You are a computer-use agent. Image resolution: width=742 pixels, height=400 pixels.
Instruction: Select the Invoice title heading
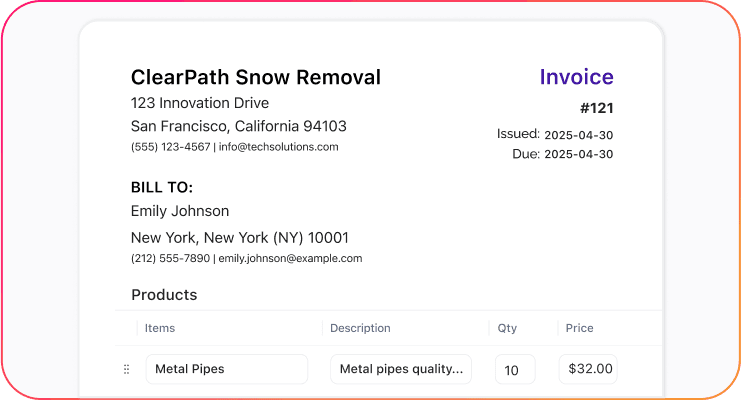576,77
